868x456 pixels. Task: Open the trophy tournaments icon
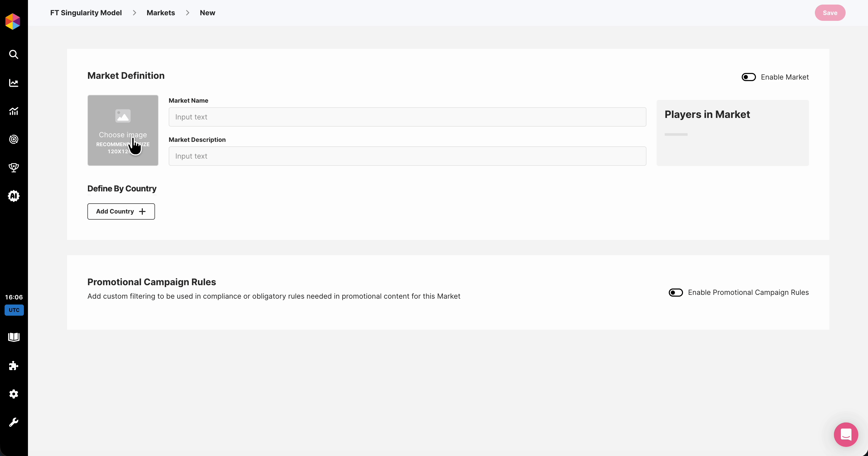[13, 168]
